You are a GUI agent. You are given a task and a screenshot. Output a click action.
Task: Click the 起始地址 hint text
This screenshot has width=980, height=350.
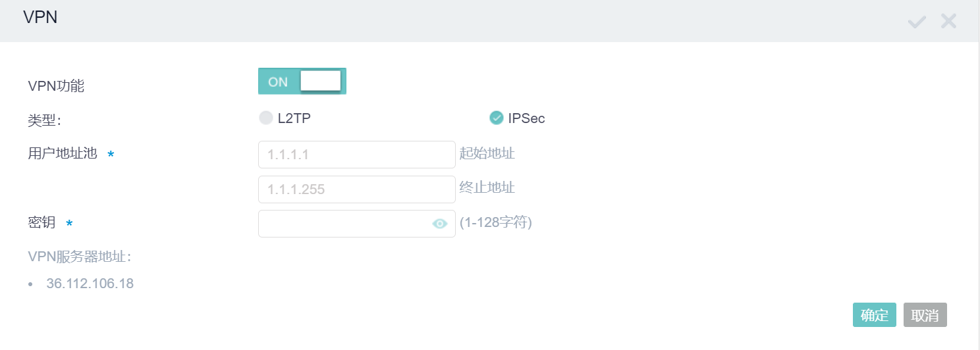coord(487,154)
